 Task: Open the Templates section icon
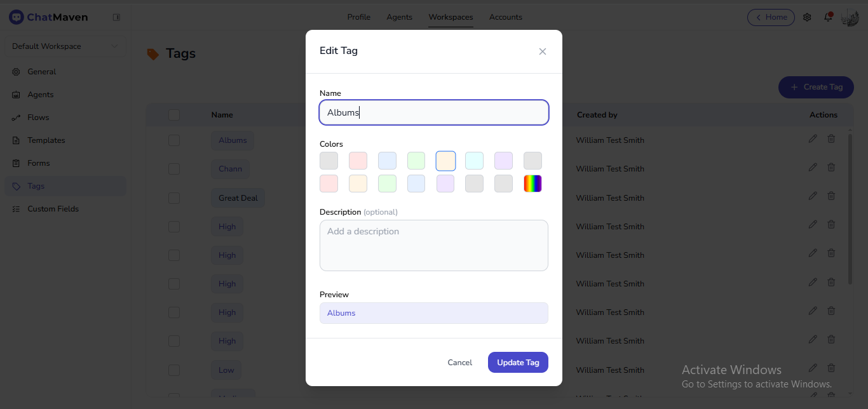[15, 140]
